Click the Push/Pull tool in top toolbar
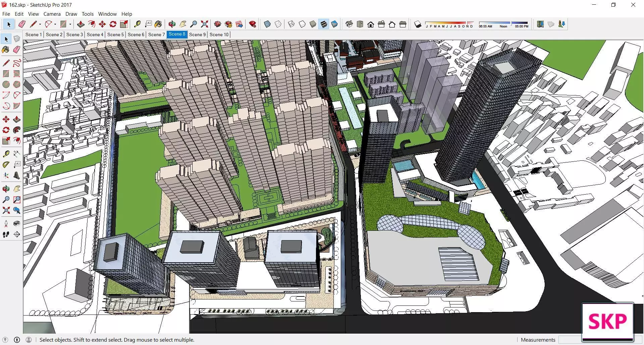This screenshot has height=345, width=644. pyautogui.click(x=80, y=24)
